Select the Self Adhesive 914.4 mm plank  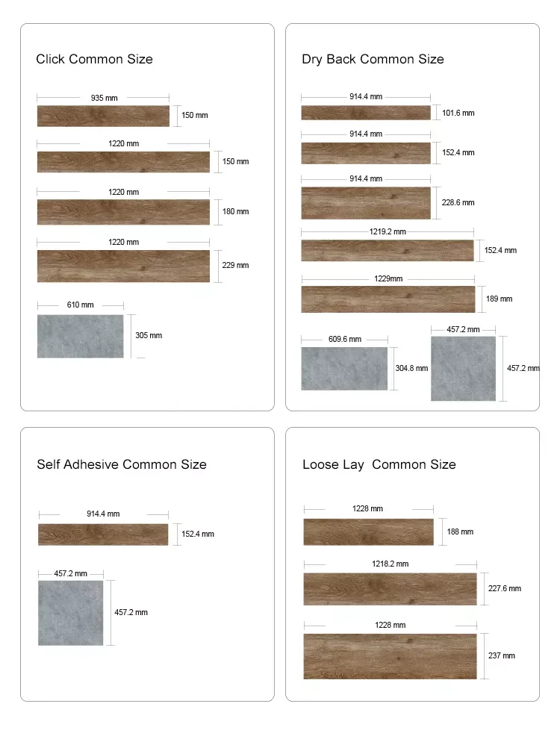103,534
